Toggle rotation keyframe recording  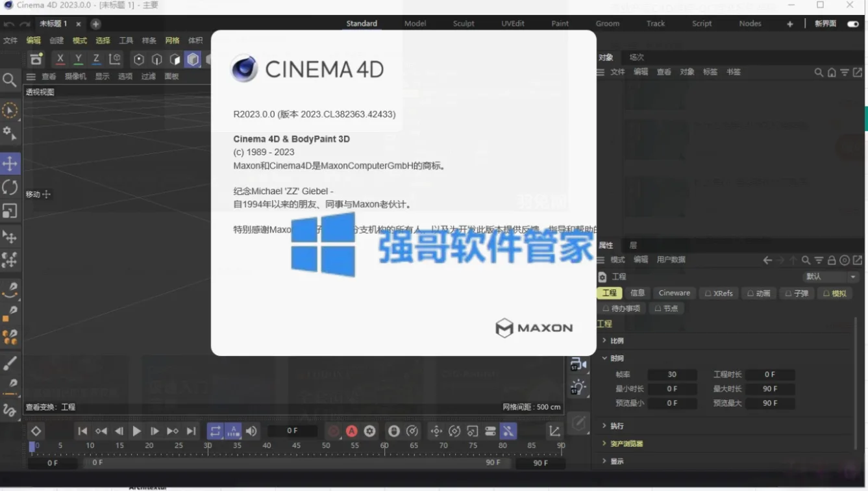pyautogui.click(x=454, y=431)
